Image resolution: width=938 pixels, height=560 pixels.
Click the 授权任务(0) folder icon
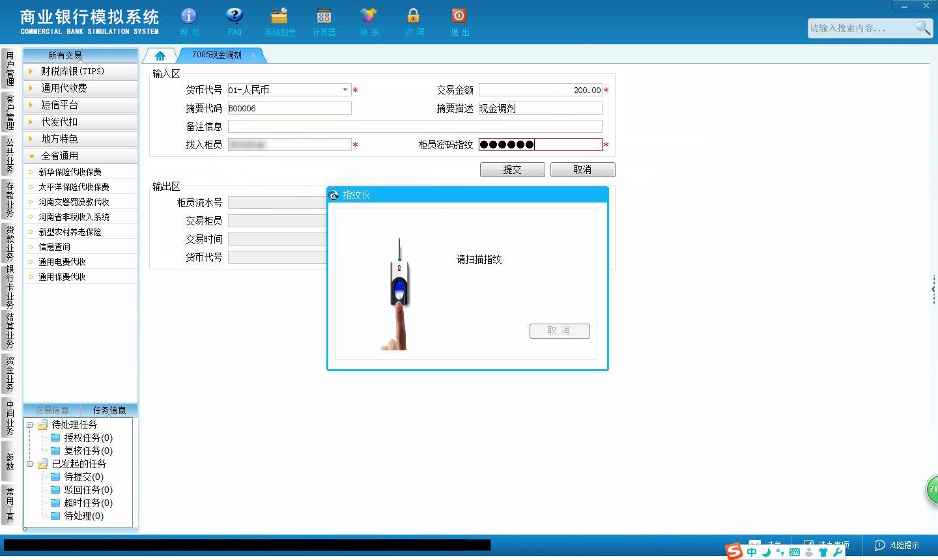(55, 438)
